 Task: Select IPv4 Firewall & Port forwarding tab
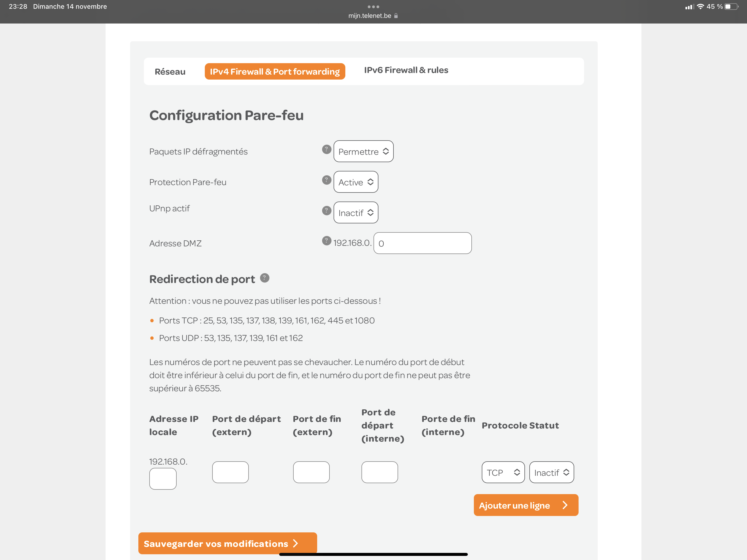pyautogui.click(x=275, y=72)
